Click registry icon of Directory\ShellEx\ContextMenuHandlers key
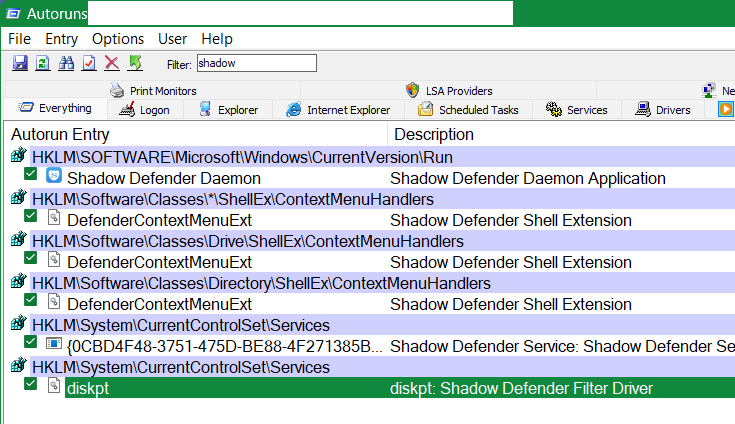 point(19,281)
